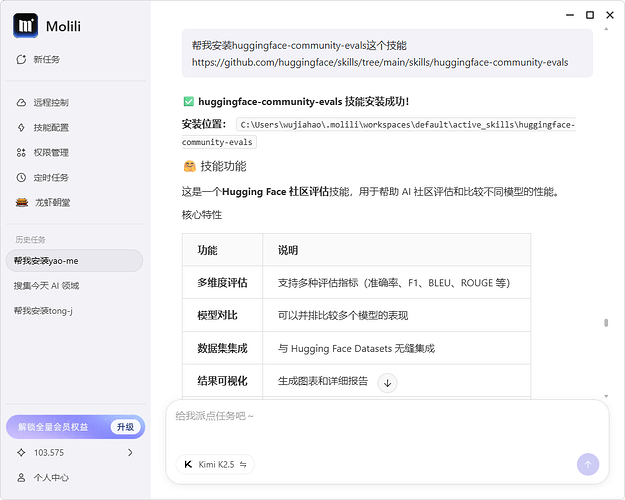This screenshot has height=500, width=625.
Task: Click the clock icon beside 定时任务
Action: click(21, 177)
